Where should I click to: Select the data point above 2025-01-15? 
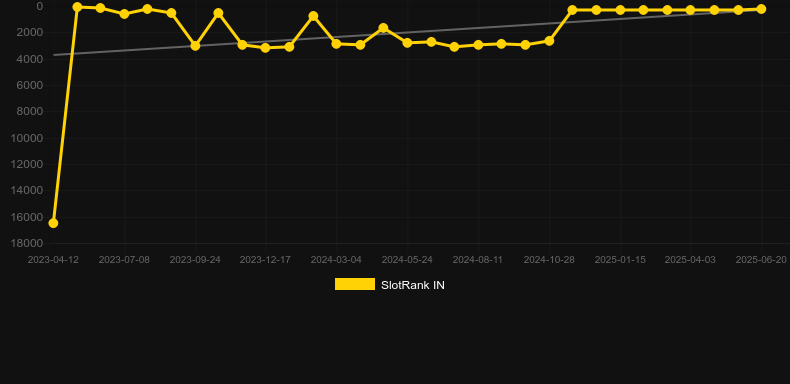(620, 10)
